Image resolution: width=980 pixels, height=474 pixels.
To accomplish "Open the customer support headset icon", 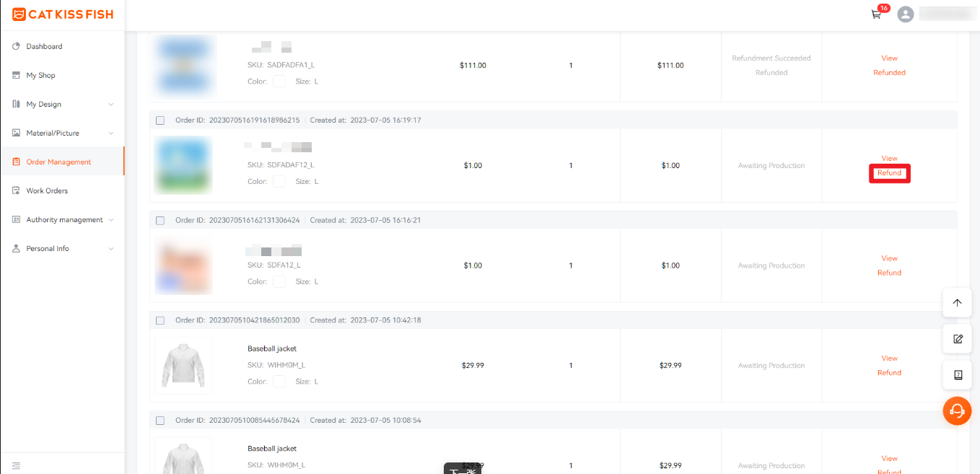I will coord(958,411).
